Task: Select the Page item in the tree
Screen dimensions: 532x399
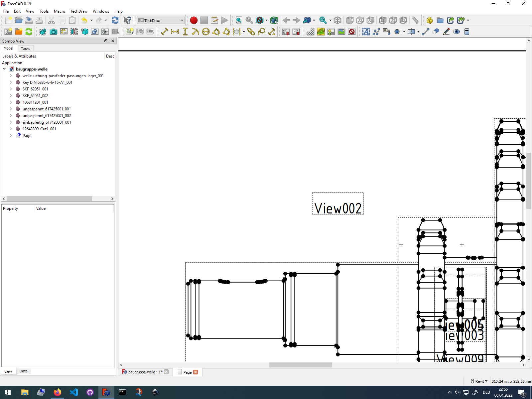Action: tap(27, 135)
